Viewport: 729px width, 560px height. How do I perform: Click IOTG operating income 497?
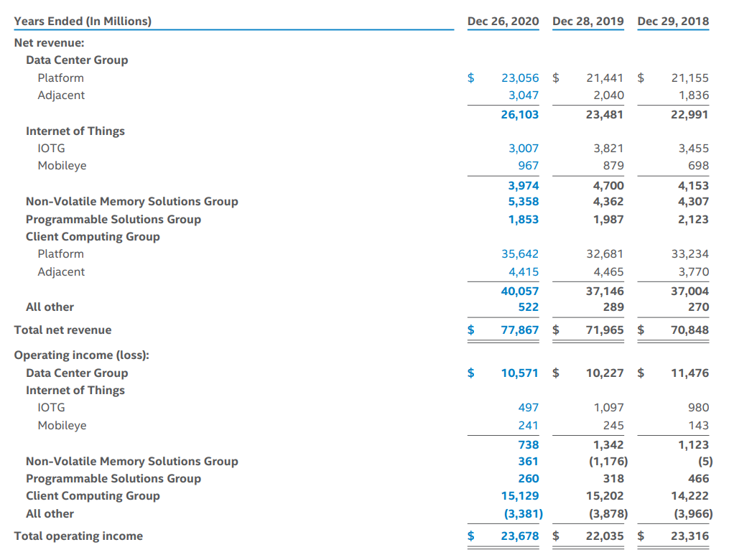528,408
